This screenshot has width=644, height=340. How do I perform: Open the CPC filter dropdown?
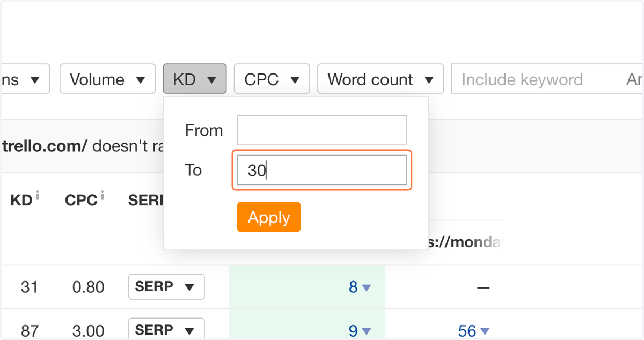coord(272,79)
